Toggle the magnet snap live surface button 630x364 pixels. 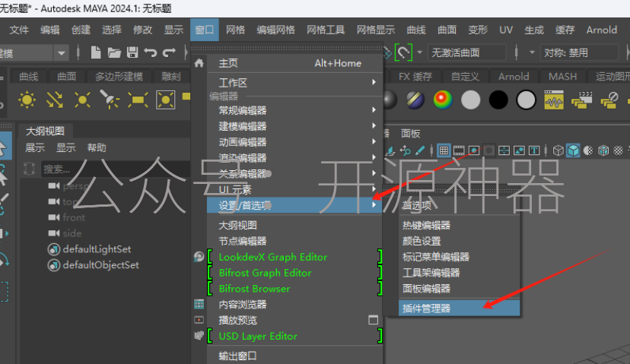click(x=404, y=52)
